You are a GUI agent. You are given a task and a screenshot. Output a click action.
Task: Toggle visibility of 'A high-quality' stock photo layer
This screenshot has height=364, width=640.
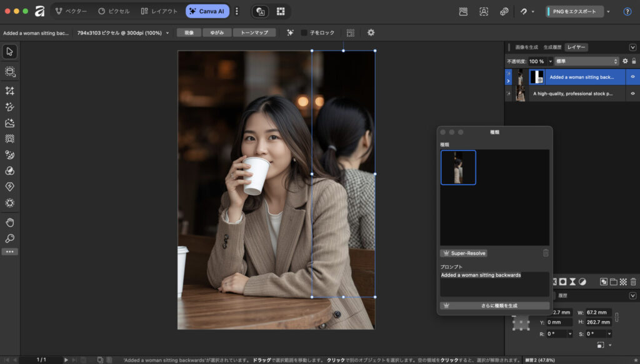point(632,94)
